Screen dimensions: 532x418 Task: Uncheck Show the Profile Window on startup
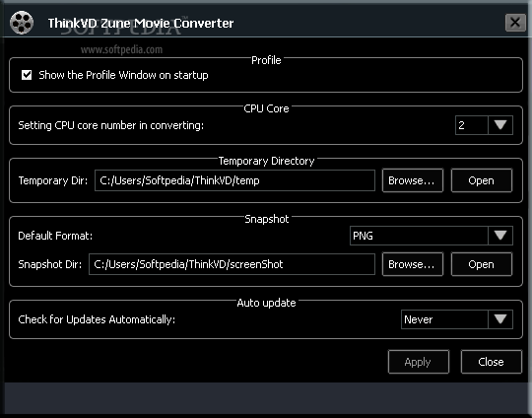[27, 75]
